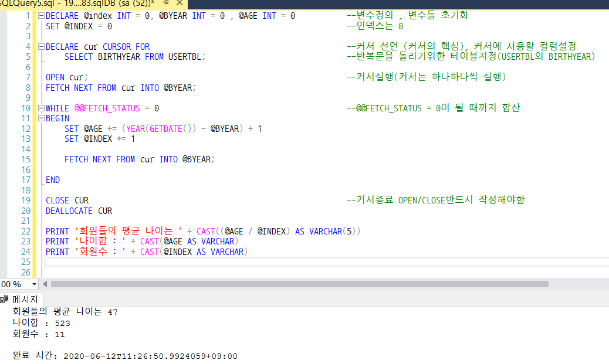Click output line '회원들의 평균 나이는 47'
The height and width of the screenshot is (364, 609).
65,312
